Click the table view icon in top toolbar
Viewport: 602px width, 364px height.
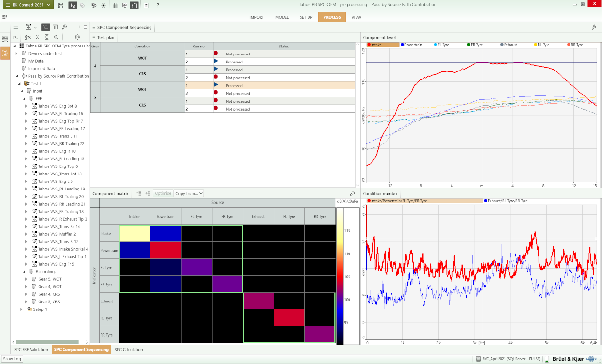(x=116, y=5)
